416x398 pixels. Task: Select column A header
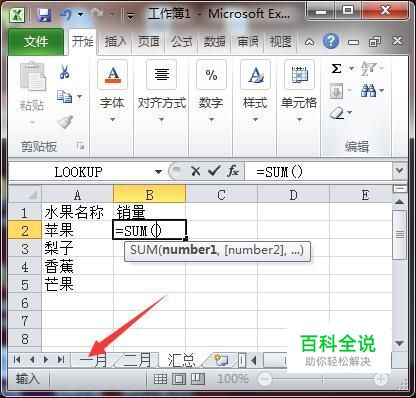click(77, 195)
